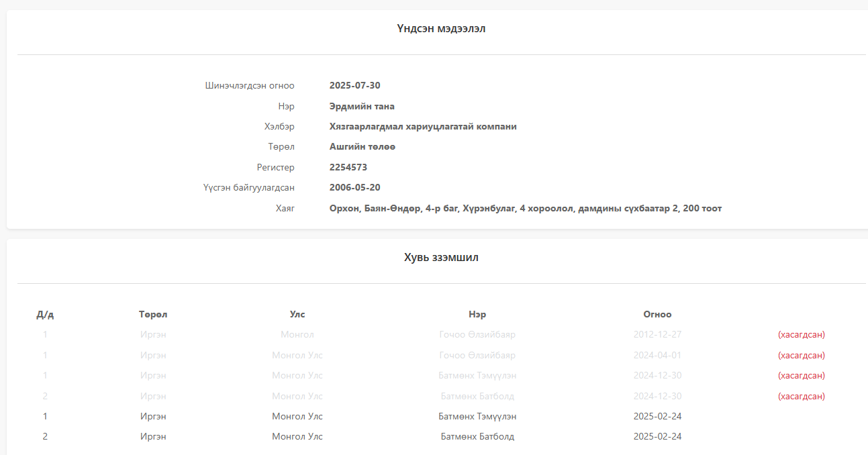Click Батмөнх Батболд in the 2025-02-24 row

477,436
